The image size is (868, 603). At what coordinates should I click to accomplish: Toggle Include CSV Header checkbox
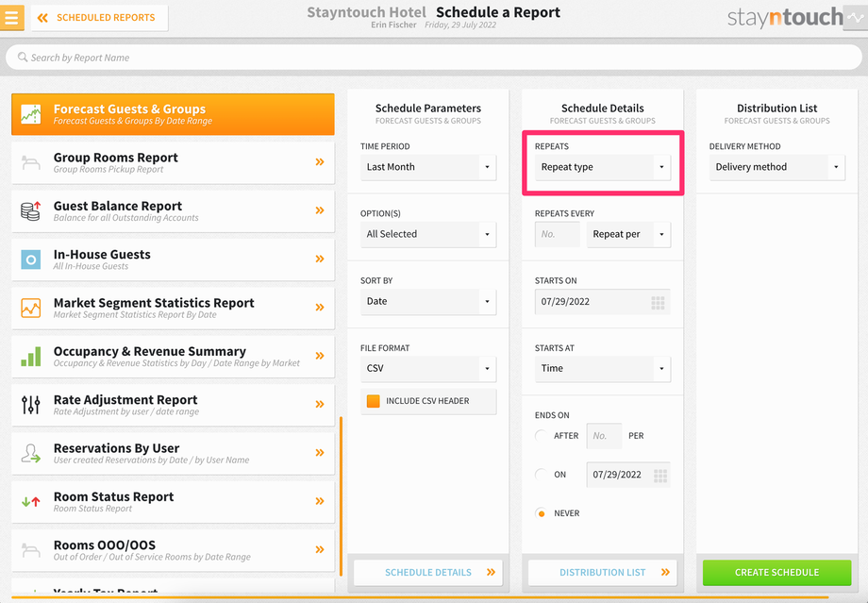pyautogui.click(x=373, y=401)
